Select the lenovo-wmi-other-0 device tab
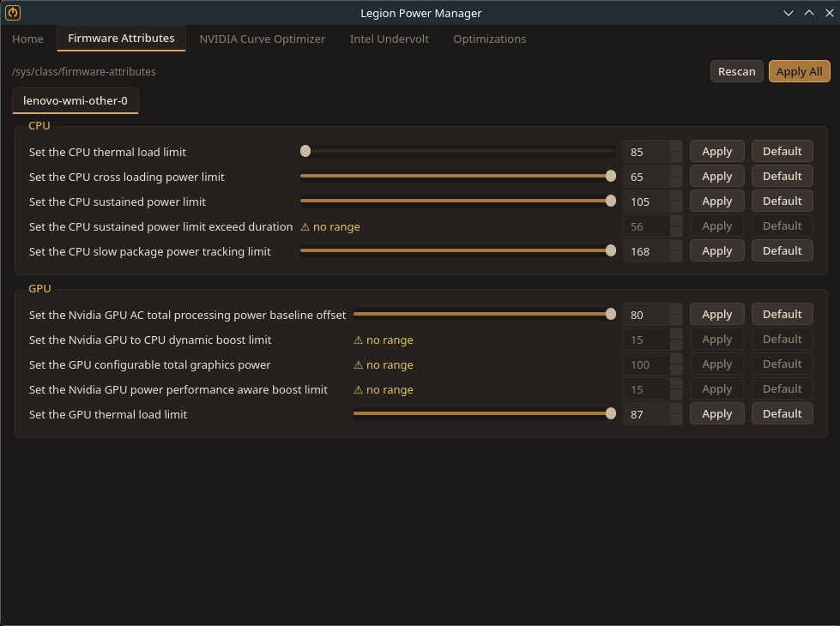 (76, 100)
